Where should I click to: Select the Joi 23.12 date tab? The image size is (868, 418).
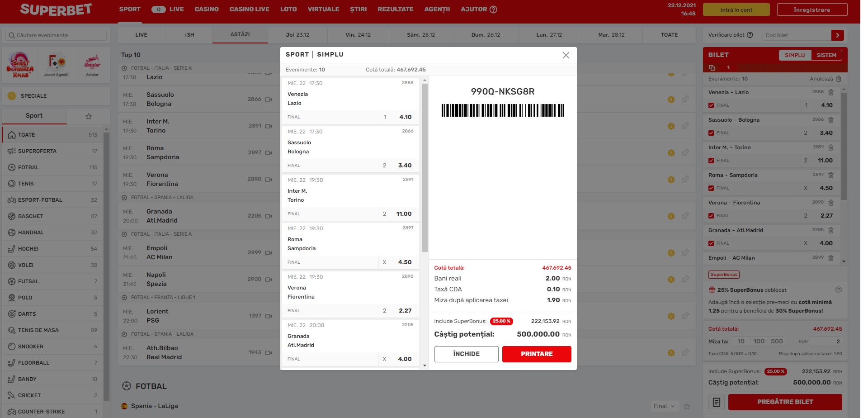tap(297, 35)
